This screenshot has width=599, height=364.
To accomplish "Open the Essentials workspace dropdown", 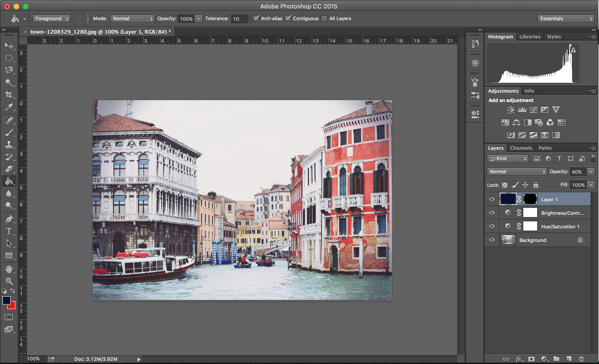I will click(x=566, y=18).
